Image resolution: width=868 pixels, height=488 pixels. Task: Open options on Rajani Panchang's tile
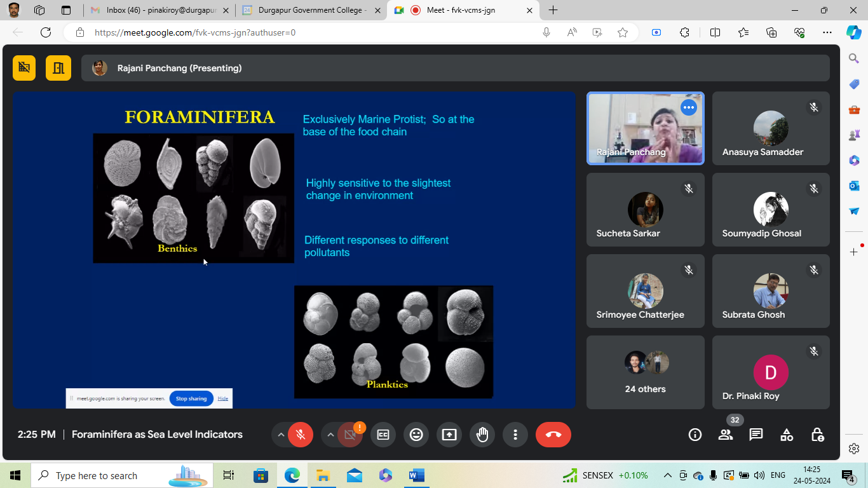(x=689, y=107)
